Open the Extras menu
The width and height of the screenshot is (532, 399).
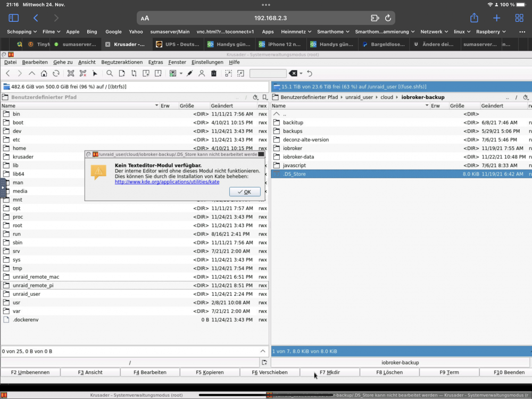[155, 62]
